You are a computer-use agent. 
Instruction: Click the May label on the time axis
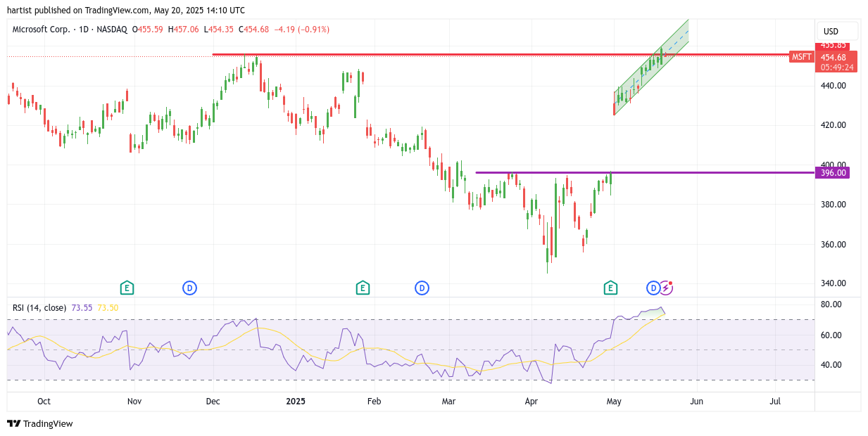(x=614, y=402)
